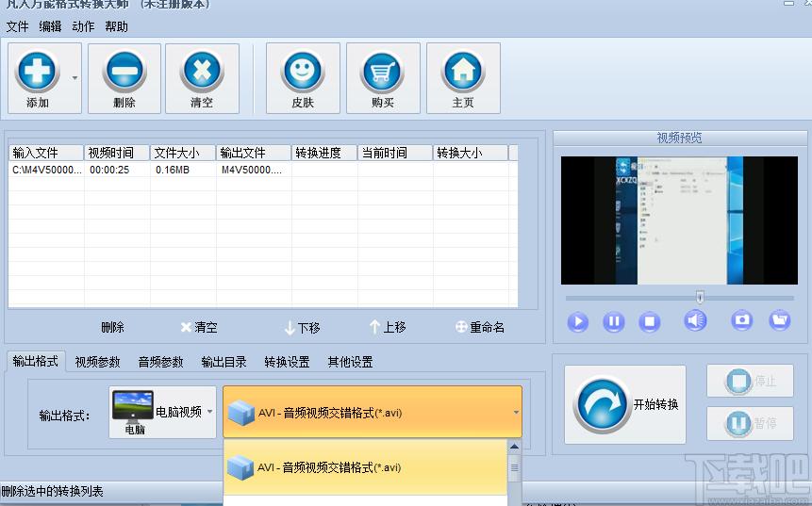Click the 0.16MB file size cell
The height and width of the screenshot is (506, 812).
tap(173, 170)
